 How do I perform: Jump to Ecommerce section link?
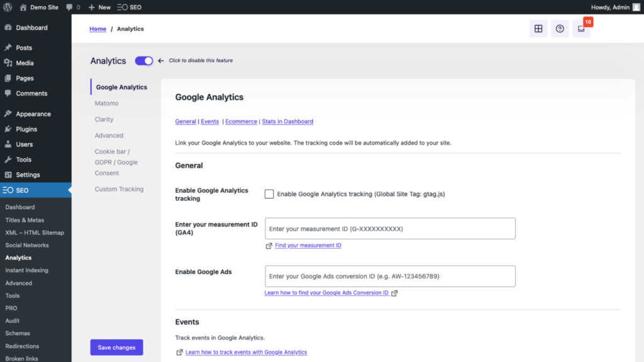[241, 121]
